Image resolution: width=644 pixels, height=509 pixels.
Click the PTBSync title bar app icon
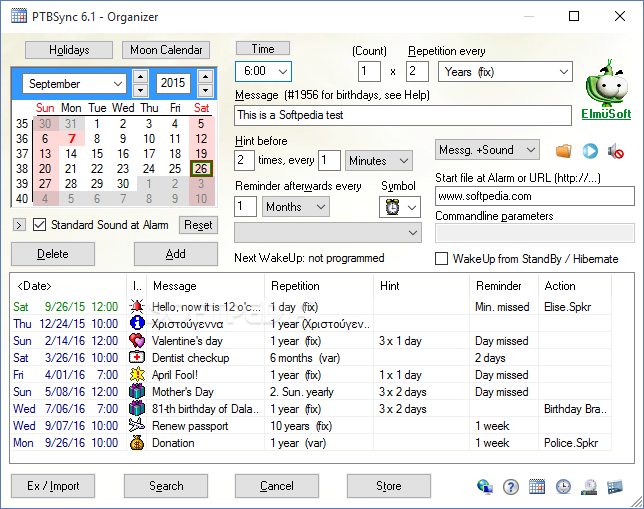tap(19, 16)
